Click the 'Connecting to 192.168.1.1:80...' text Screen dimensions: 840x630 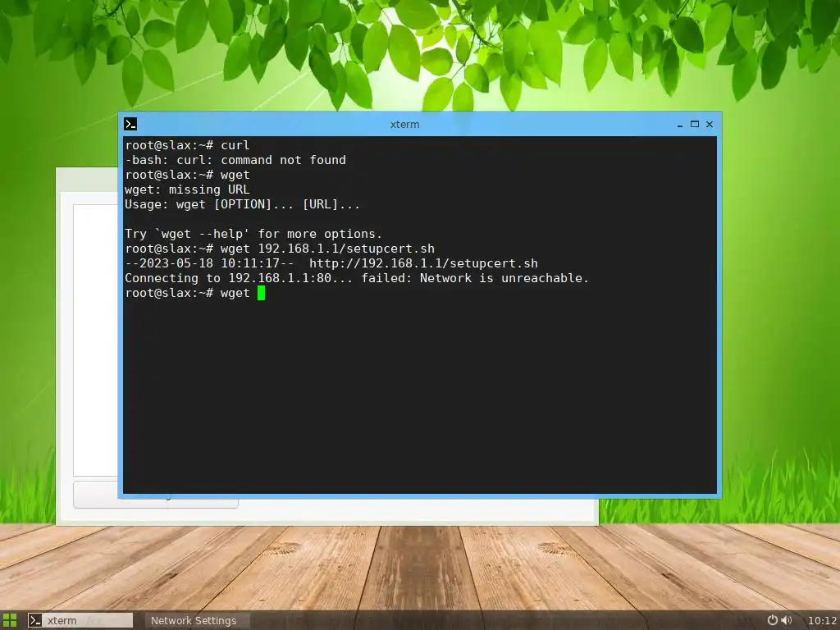(x=239, y=278)
